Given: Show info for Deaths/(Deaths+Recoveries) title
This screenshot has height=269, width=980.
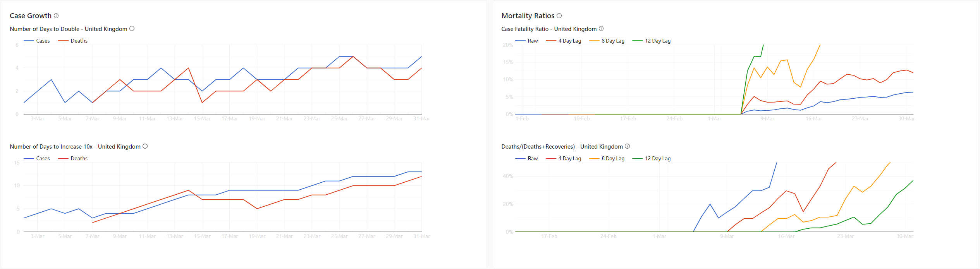Looking at the screenshot, I should 628,146.
